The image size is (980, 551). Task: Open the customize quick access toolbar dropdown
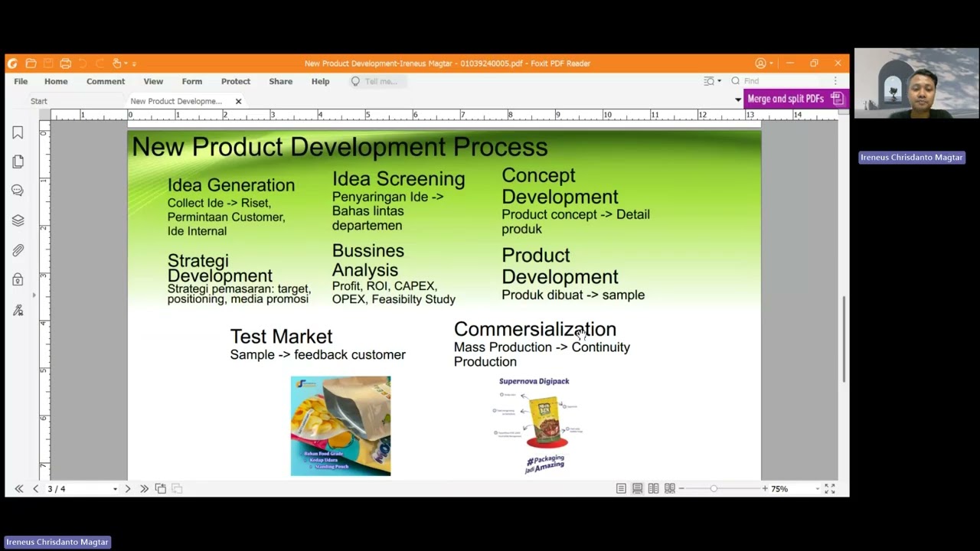134,64
